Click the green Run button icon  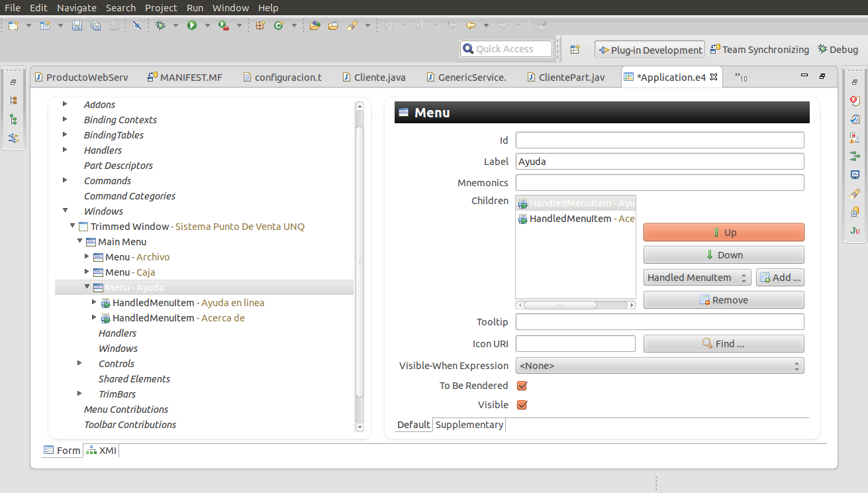click(x=192, y=26)
